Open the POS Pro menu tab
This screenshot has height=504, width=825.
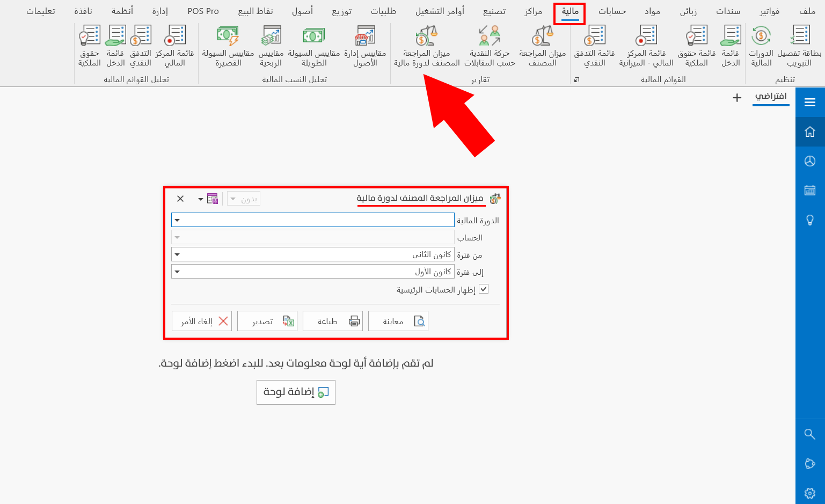tap(203, 11)
